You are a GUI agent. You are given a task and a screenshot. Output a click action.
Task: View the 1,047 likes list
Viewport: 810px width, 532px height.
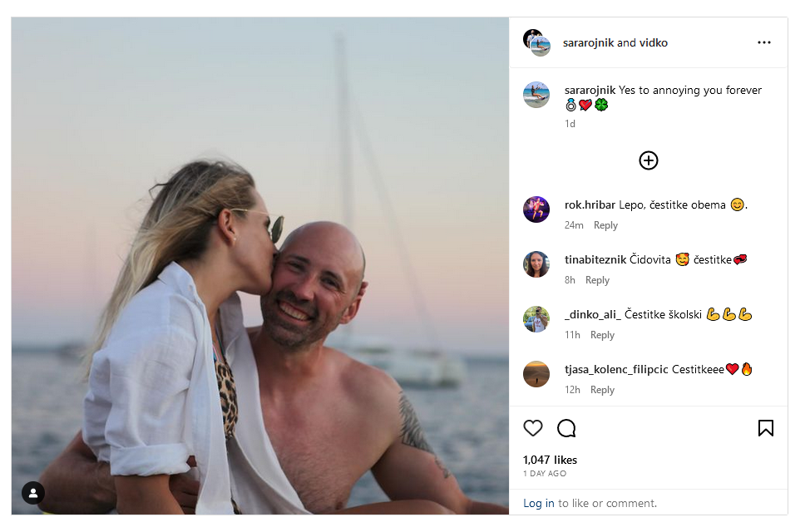550,460
